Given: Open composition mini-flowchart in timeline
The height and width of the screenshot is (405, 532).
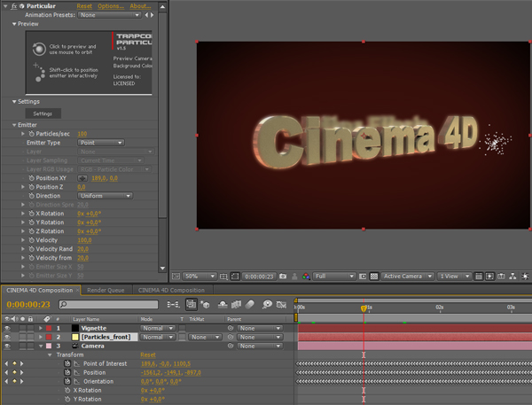Looking at the screenshot, I should (x=174, y=305).
